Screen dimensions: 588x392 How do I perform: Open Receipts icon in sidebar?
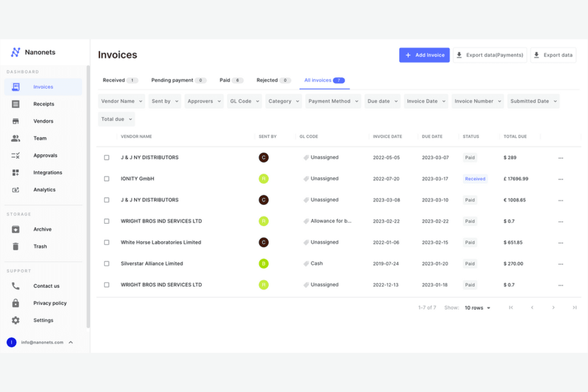point(15,104)
